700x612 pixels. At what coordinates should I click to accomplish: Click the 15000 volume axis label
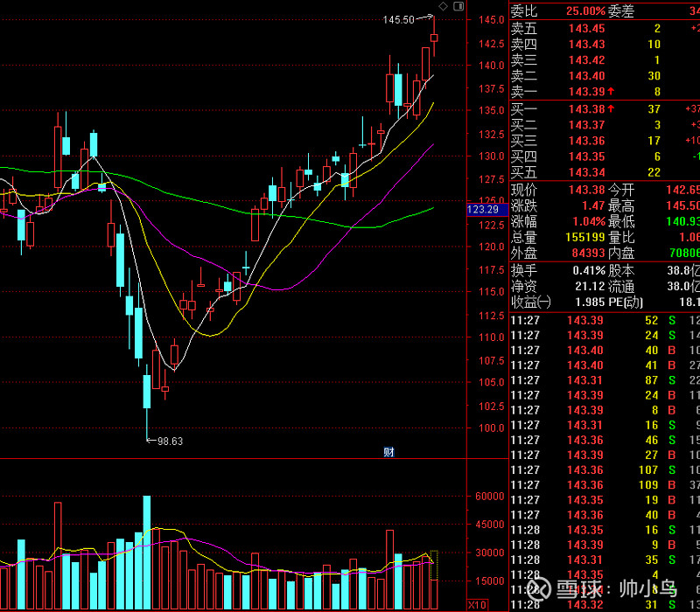(x=490, y=581)
